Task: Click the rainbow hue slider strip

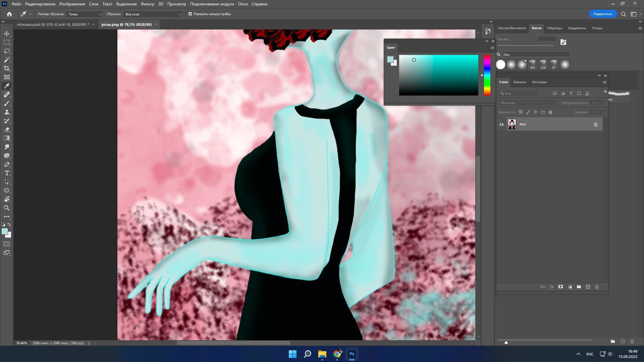Action: (487, 75)
